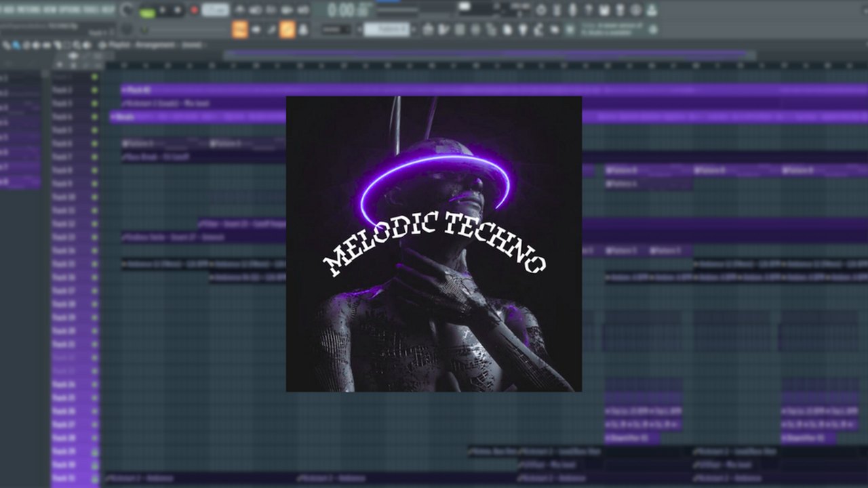Click the playlist horizontal purple scrollbar
Viewport: 868px width, 488px height.
click(x=490, y=54)
